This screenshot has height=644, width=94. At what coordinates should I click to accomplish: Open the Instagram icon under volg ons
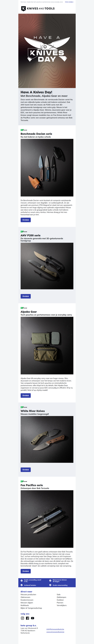tap(22, 618)
